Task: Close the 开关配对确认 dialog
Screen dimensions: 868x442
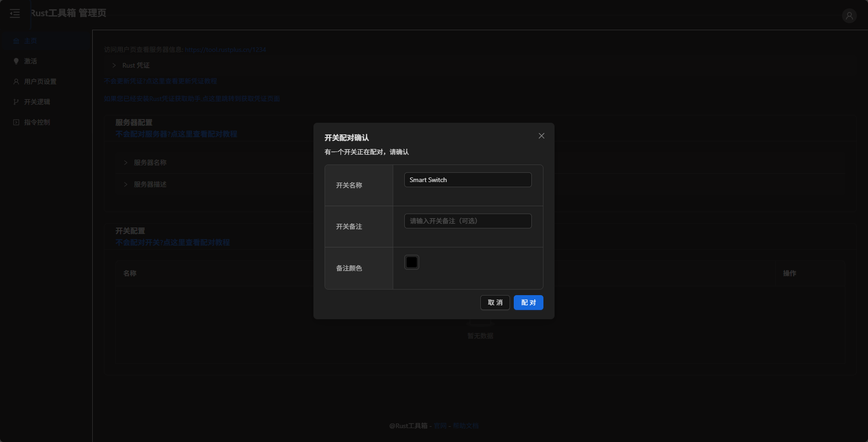Action: [541, 136]
